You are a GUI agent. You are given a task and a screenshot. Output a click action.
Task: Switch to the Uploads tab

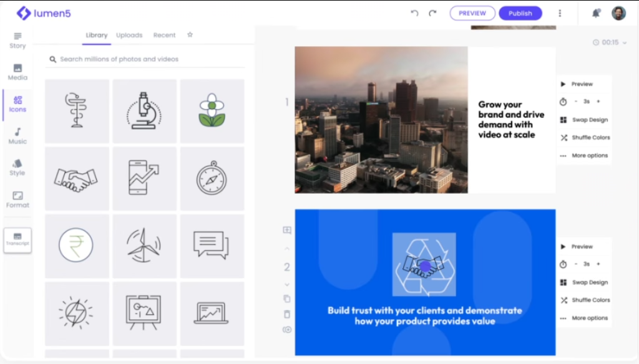[129, 35]
